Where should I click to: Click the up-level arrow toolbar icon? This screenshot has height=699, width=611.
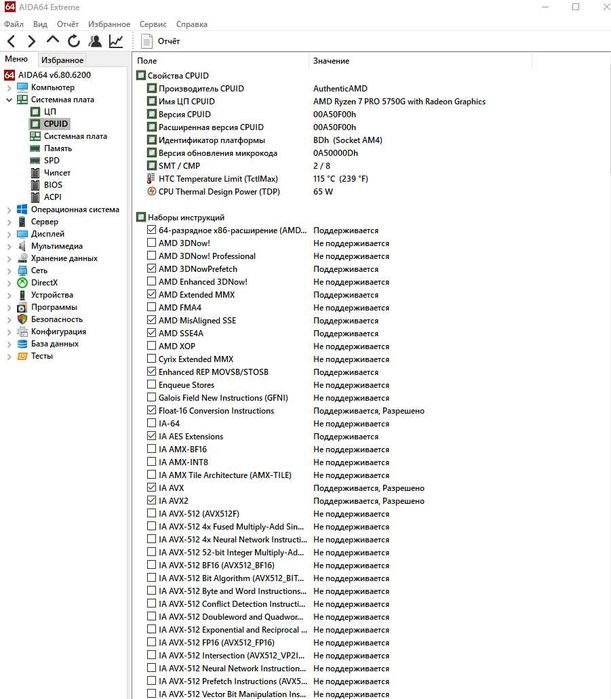click(x=53, y=41)
